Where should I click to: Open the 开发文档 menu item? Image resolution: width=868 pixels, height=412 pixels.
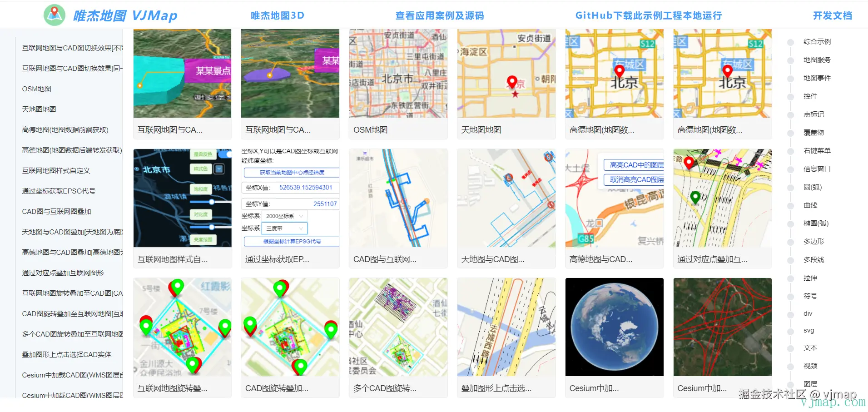pyautogui.click(x=833, y=15)
